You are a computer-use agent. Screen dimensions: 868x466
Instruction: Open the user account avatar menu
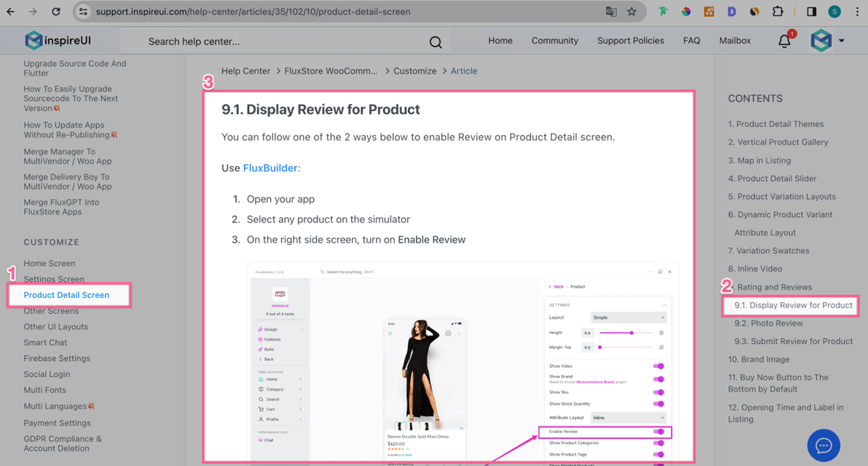click(827, 41)
